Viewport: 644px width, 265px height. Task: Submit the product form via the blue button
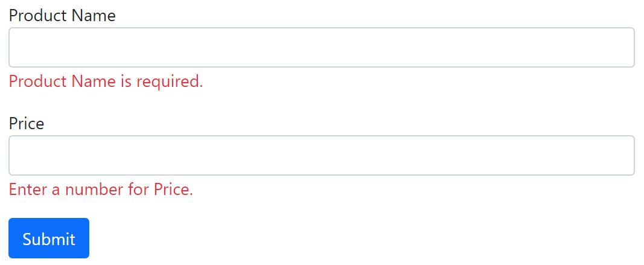[x=49, y=238]
